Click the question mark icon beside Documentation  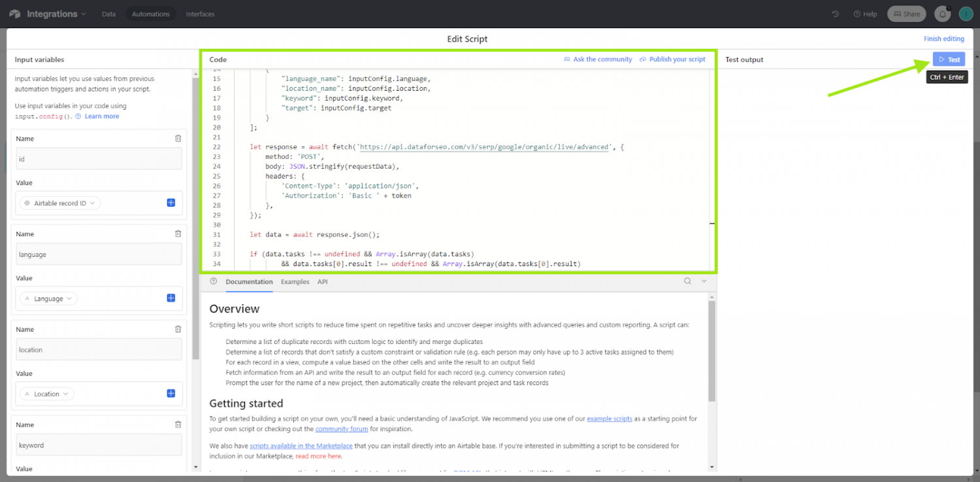[x=213, y=281]
